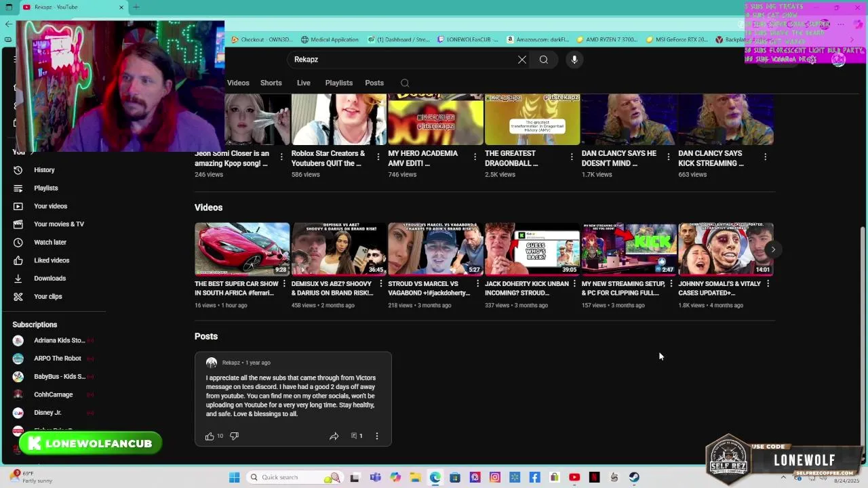Open options for JACK DOHERTY KICK UNBAN video

[574, 284]
